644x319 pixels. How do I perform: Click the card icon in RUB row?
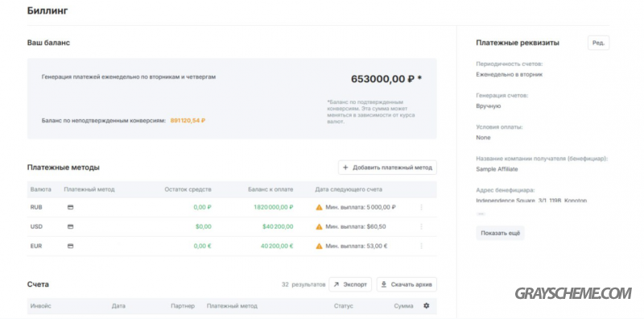coord(70,208)
